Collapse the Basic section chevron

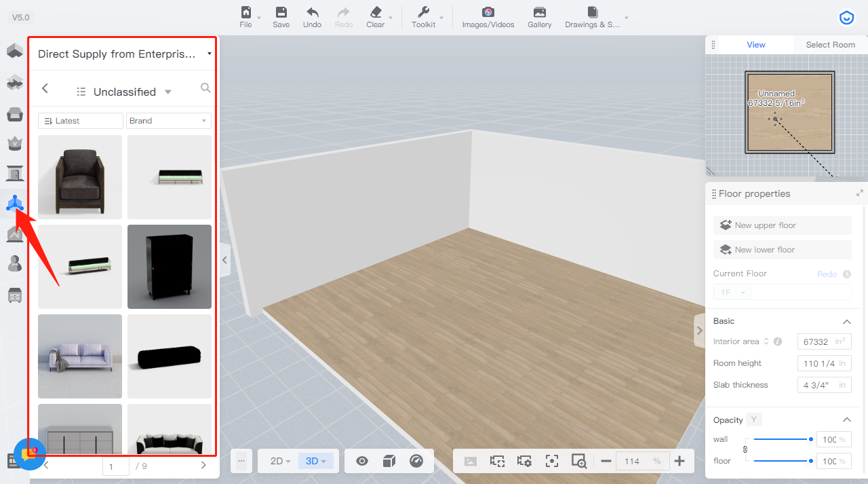[846, 322]
